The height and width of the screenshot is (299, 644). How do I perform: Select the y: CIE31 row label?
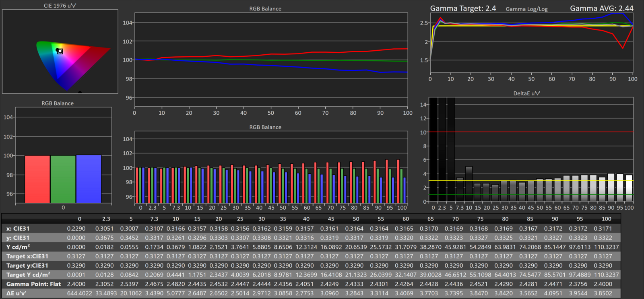click(18, 238)
